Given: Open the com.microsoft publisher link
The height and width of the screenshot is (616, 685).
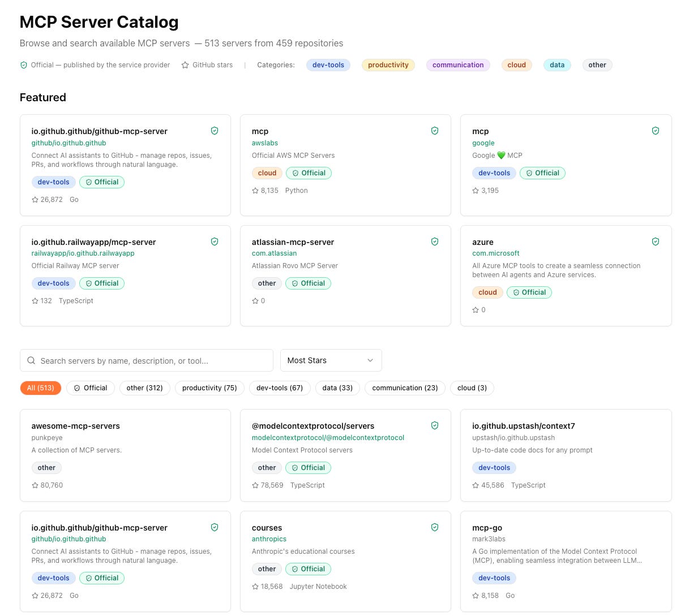Looking at the screenshot, I should pyautogui.click(x=496, y=253).
